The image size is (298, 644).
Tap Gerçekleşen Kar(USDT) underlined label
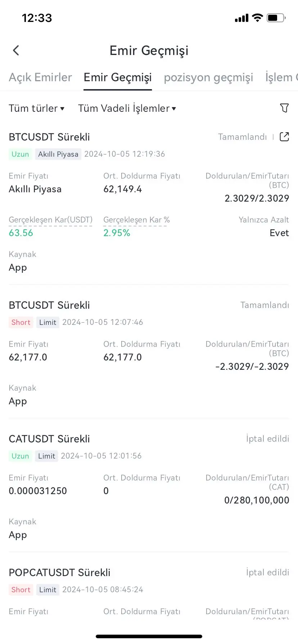coord(50,220)
